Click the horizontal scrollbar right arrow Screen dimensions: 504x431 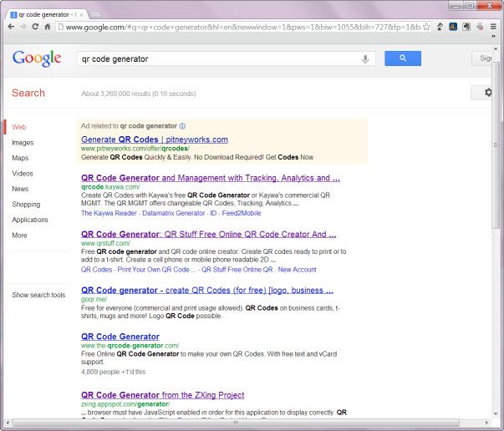point(486,423)
